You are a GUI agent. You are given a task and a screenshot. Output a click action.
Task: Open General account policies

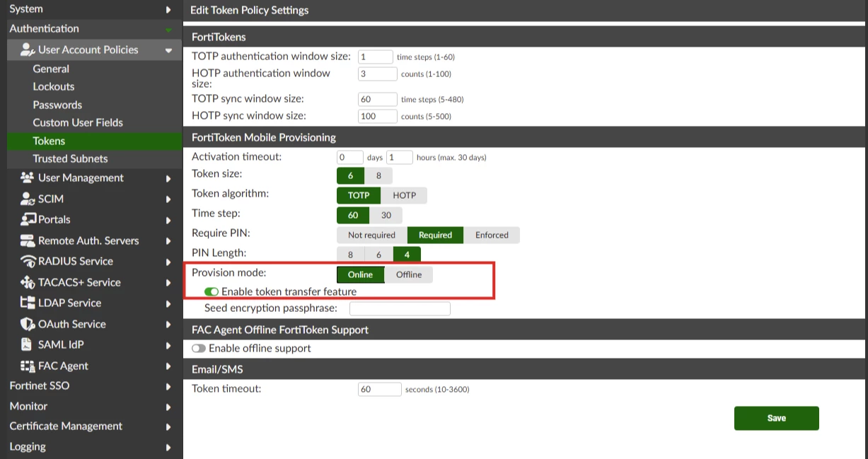[x=51, y=69]
